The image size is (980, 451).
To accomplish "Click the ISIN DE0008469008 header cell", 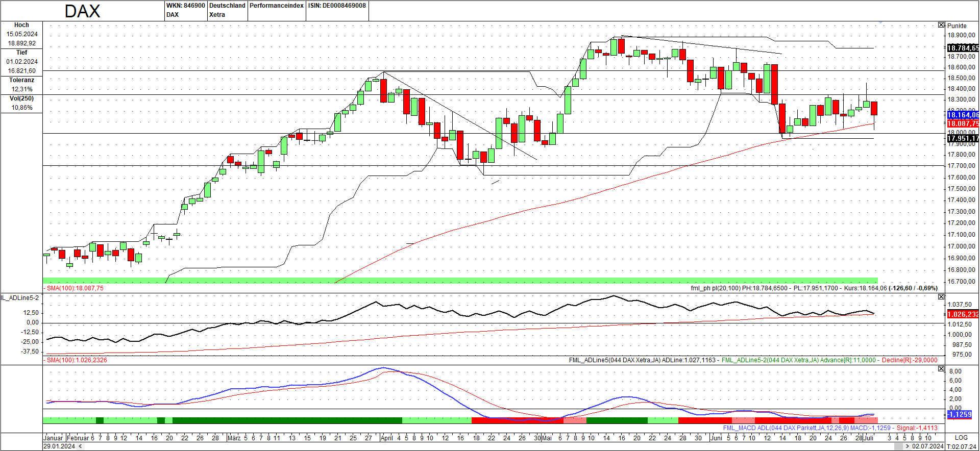I will pos(337,6).
